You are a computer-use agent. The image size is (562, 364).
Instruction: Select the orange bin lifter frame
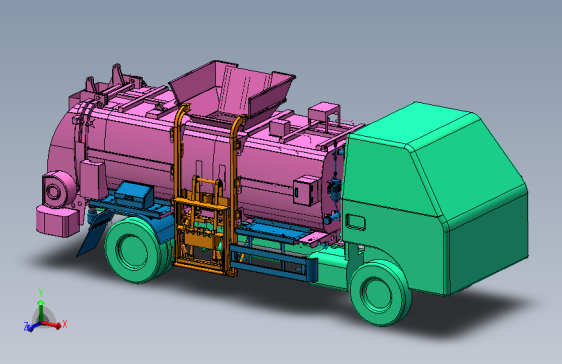(205, 190)
